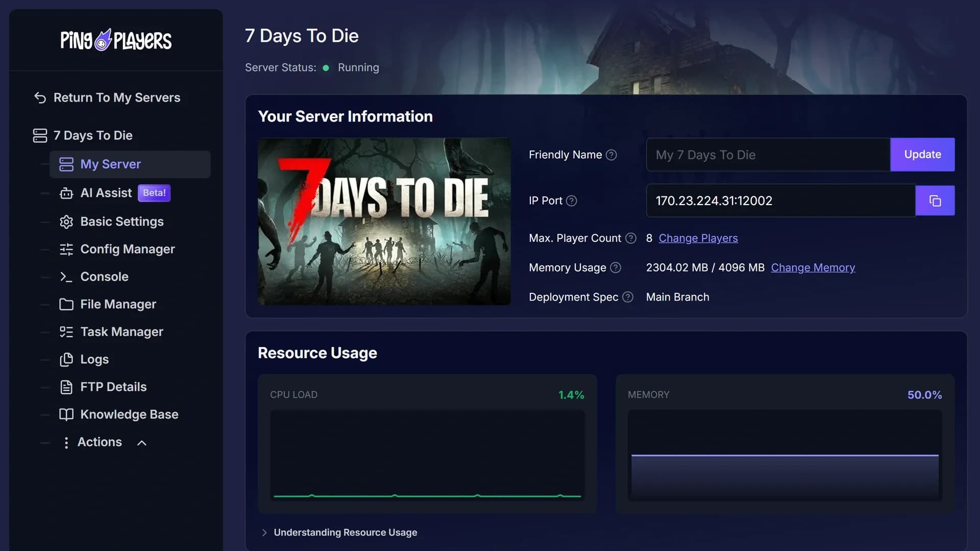Click the Change Players link
Screen dimensions: 980x551
pyautogui.click(x=698, y=238)
